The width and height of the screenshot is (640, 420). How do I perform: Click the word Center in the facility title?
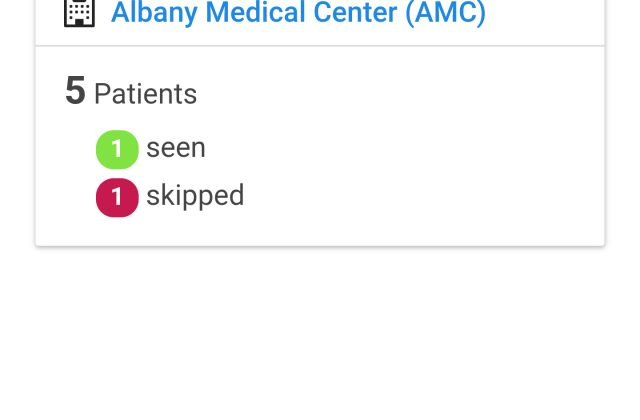355,12
